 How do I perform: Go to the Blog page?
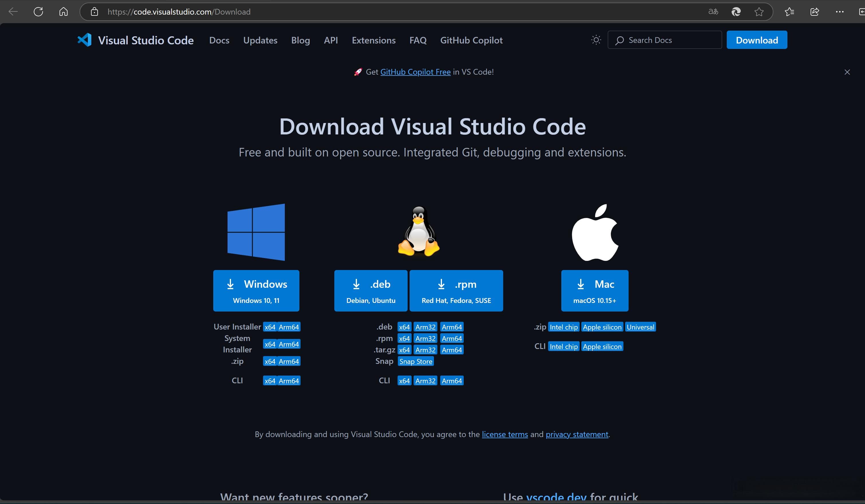(x=300, y=40)
